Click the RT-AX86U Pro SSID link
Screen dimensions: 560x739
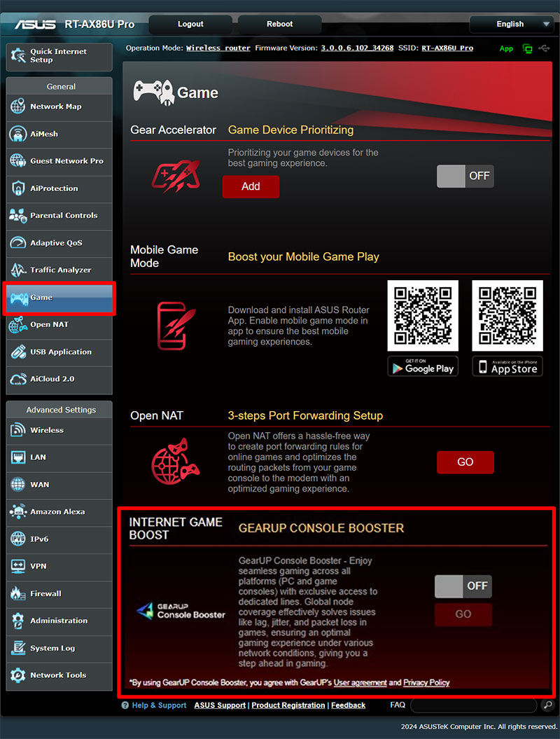pos(447,48)
